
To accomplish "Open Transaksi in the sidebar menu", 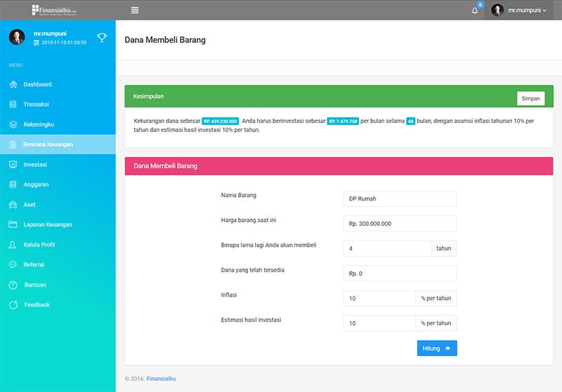I will [x=36, y=104].
